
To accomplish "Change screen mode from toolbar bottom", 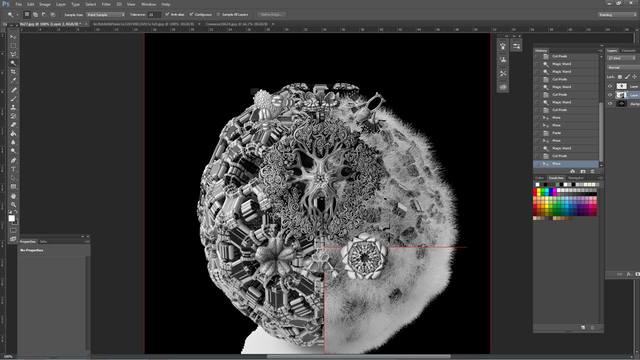I will pyautogui.click(x=13, y=238).
